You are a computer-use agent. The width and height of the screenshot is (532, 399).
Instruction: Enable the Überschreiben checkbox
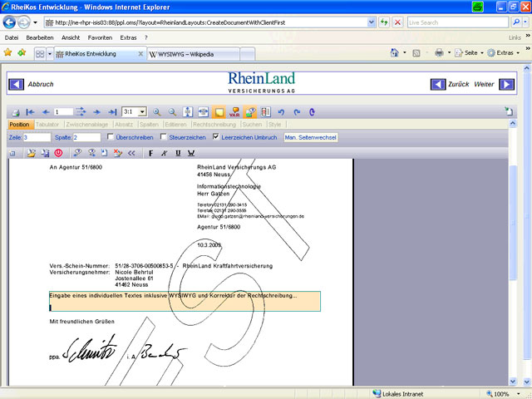click(111, 136)
